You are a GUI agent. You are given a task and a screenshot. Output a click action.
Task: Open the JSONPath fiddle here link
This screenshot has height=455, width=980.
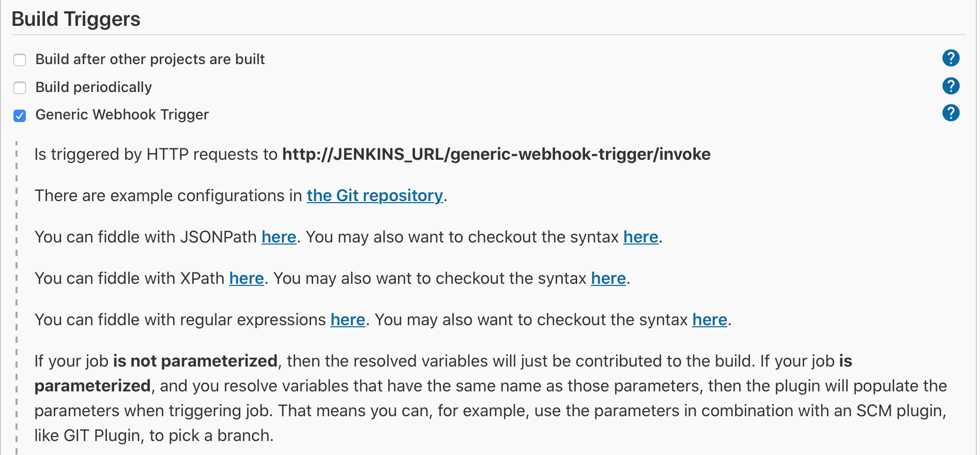(x=279, y=237)
